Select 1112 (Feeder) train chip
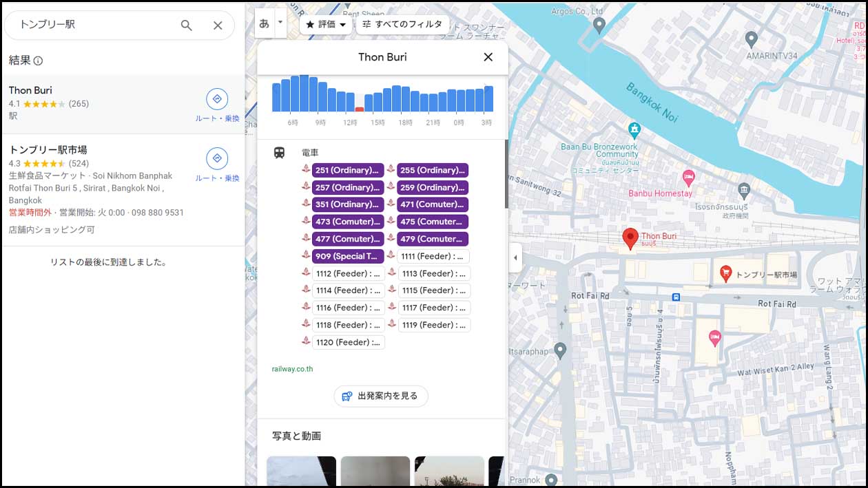 click(349, 273)
